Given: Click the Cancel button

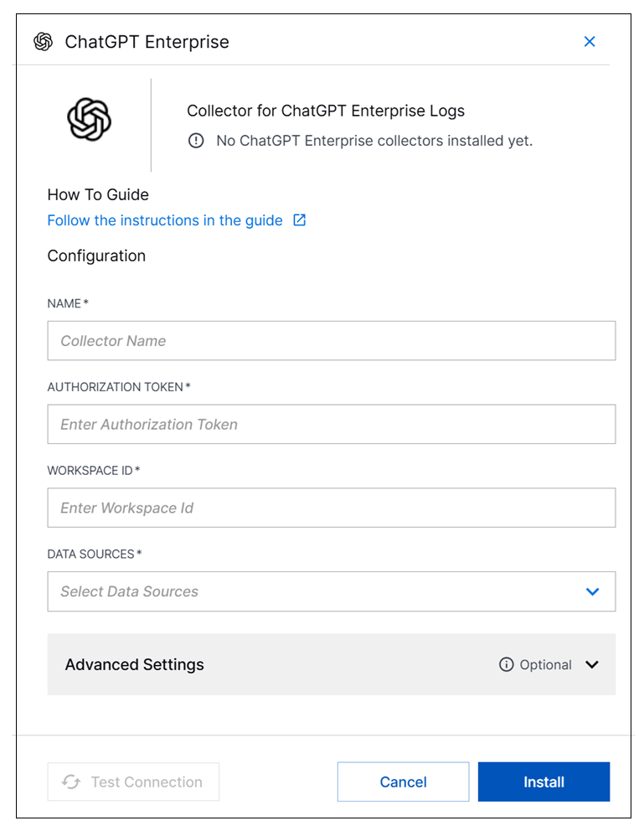Looking at the screenshot, I should [x=403, y=782].
